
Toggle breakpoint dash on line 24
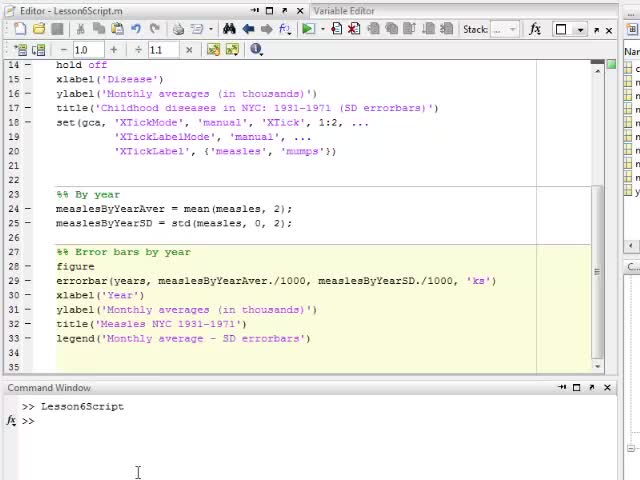coord(28,209)
